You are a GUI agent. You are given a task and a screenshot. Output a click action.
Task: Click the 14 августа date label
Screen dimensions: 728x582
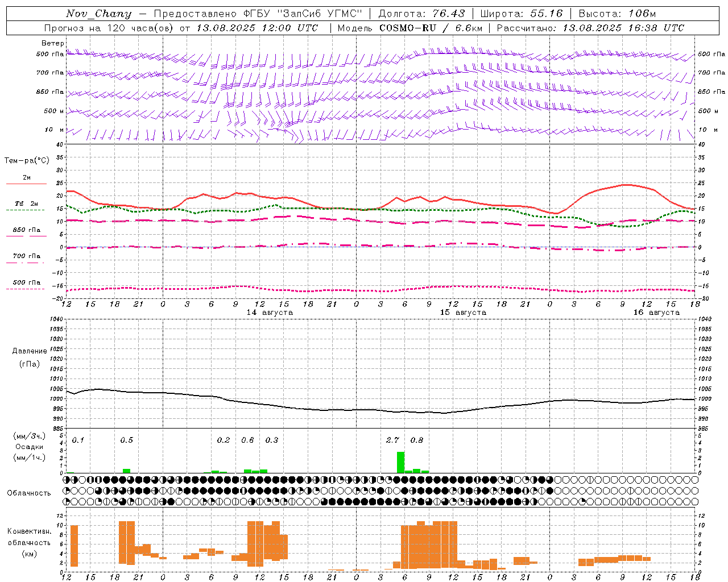pos(270,313)
